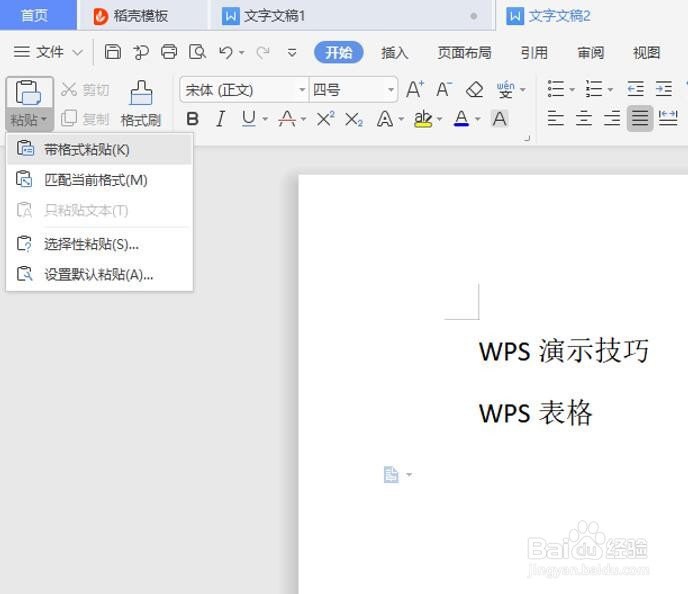688x594 pixels.
Task: Switch to the 插入 ribbon tab
Action: (x=394, y=53)
